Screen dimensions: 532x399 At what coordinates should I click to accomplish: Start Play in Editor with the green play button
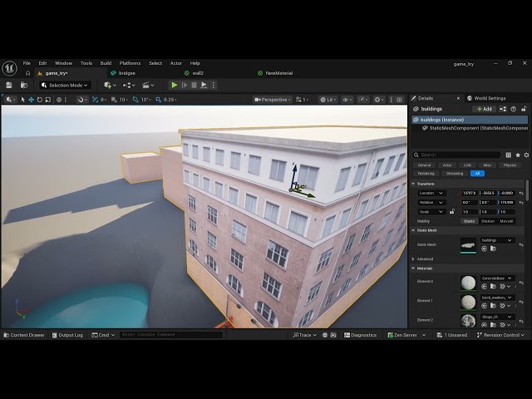tap(174, 85)
